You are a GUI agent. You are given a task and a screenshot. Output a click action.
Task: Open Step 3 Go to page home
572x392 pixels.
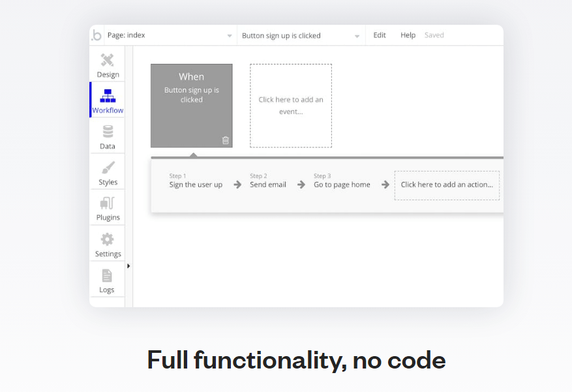click(x=342, y=181)
